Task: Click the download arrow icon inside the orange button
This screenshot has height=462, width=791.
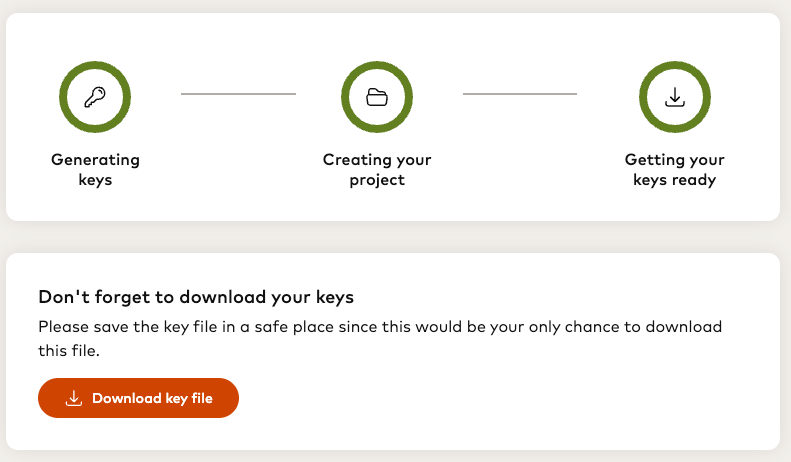Action: (73, 398)
